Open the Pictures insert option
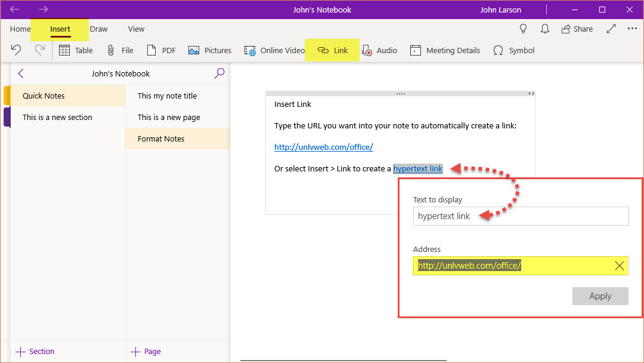 coord(210,51)
